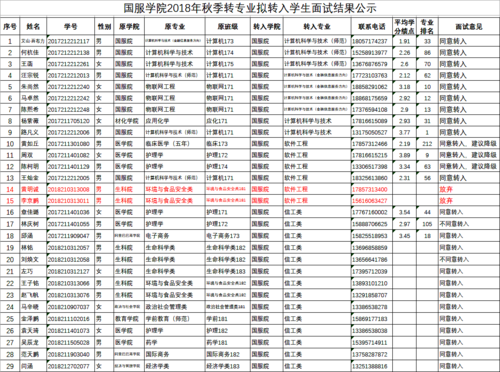Select serial number cell 29
This screenshot has width=500, height=372.
10,366
